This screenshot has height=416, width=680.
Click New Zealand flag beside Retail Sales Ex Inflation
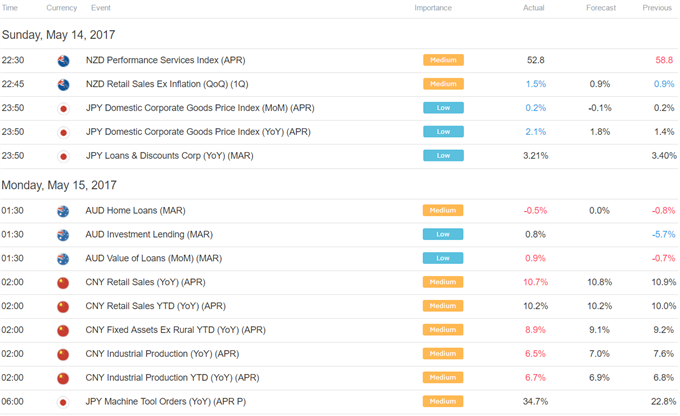(63, 85)
